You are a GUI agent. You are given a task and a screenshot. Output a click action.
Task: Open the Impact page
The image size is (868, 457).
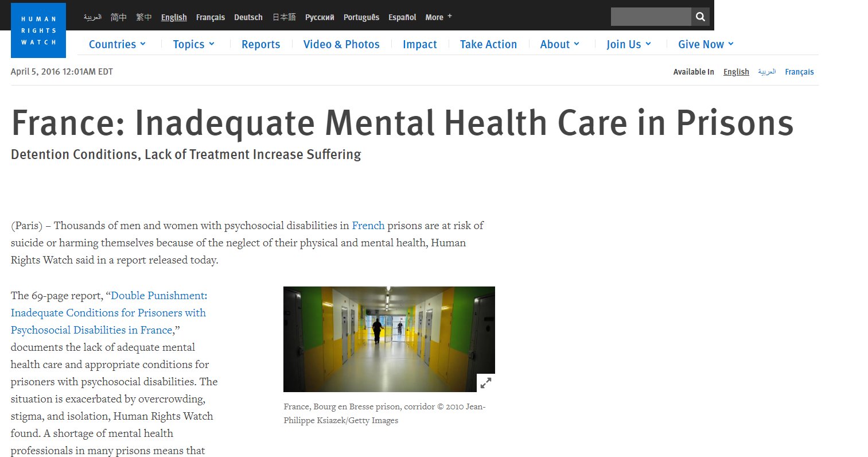click(x=420, y=44)
